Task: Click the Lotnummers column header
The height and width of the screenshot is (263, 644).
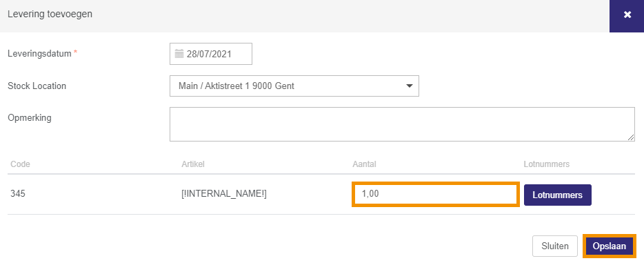Action: (546, 164)
